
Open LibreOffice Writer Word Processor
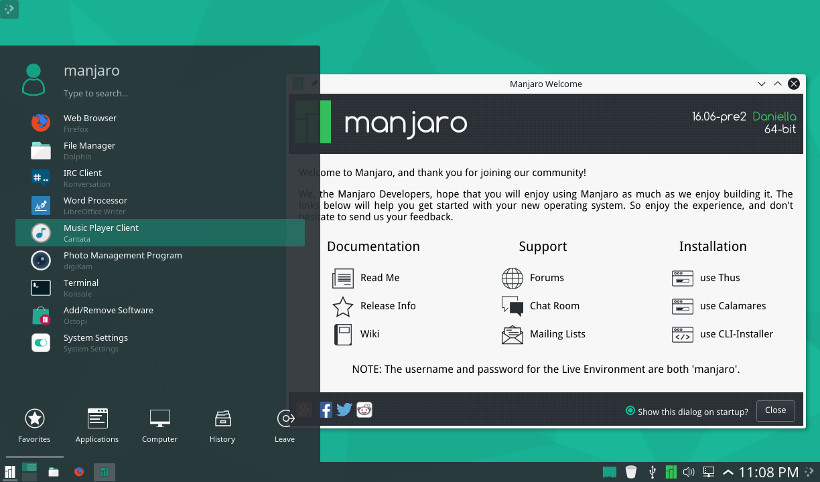coord(160,205)
